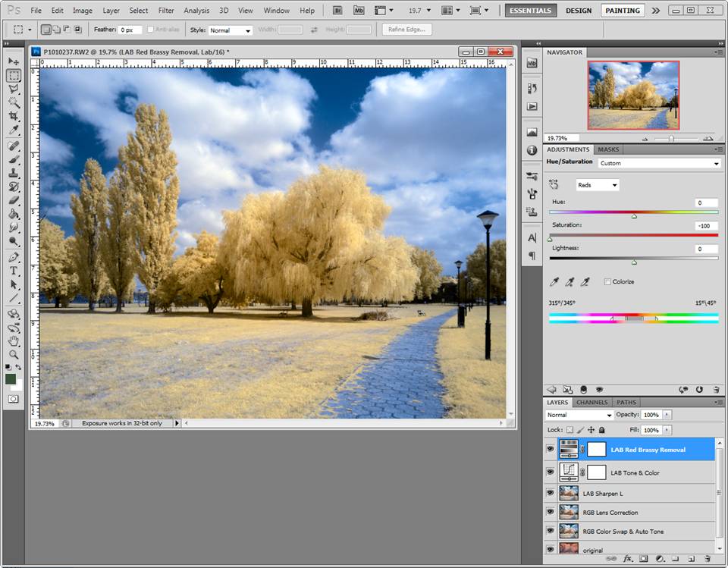Click the Feather input field
Image resolution: width=728 pixels, height=568 pixels.
(x=130, y=30)
